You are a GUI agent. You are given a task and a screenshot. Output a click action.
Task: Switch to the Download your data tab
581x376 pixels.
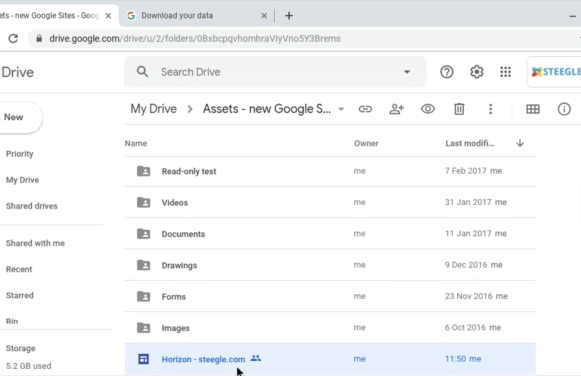pyautogui.click(x=196, y=16)
